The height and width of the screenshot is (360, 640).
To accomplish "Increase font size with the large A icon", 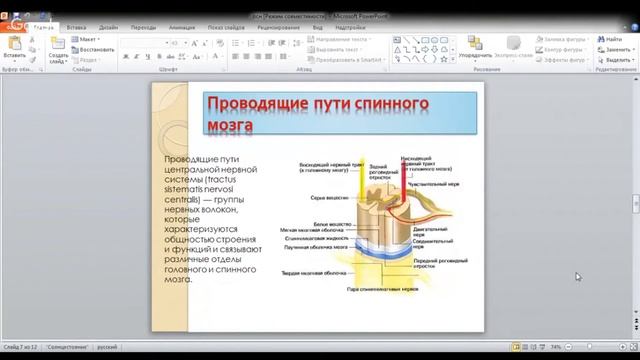I will [194, 43].
